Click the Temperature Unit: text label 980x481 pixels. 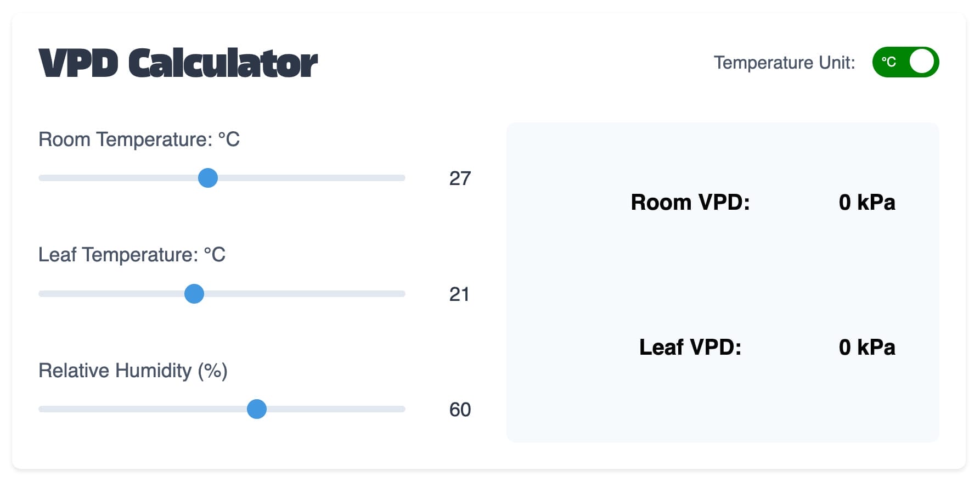(x=785, y=62)
